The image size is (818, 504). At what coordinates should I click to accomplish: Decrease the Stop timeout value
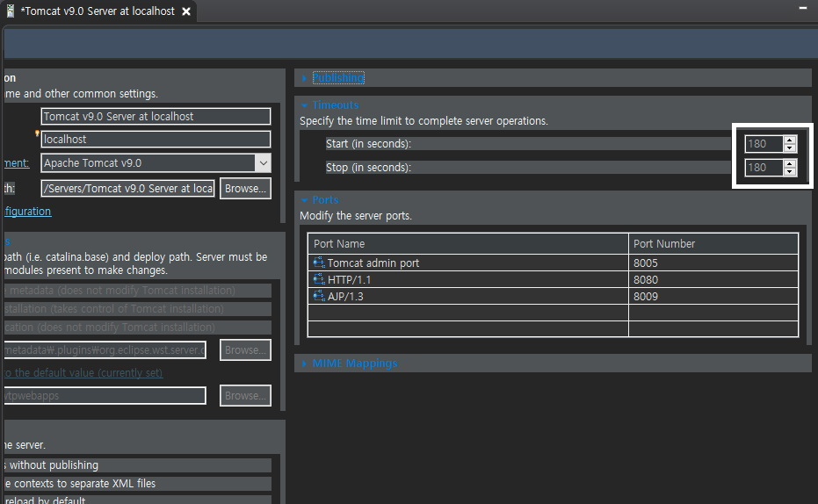790,172
